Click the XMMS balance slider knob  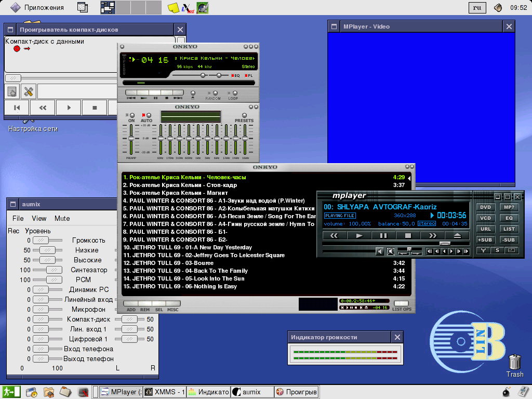(219, 75)
